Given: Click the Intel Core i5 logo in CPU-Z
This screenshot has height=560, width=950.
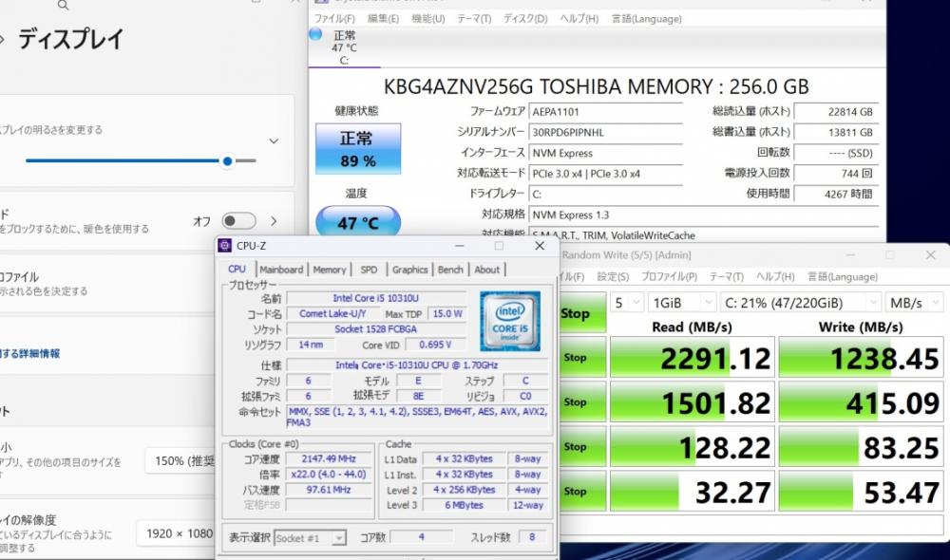Looking at the screenshot, I should (x=509, y=321).
